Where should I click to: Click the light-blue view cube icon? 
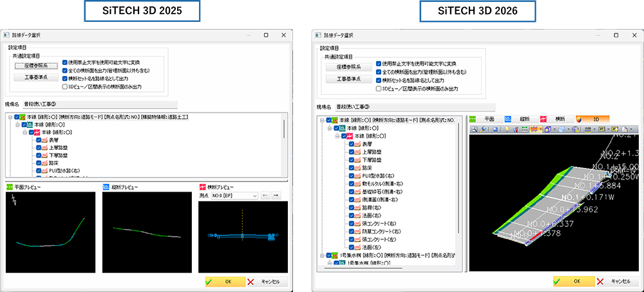[x=562, y=129]
